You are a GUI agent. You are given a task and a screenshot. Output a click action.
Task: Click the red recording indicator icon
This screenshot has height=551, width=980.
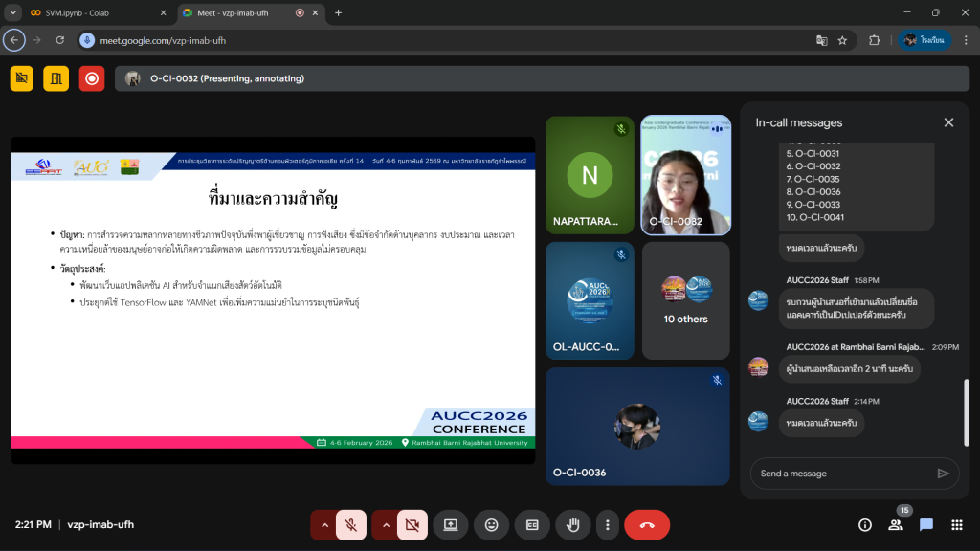coord(92,78)
